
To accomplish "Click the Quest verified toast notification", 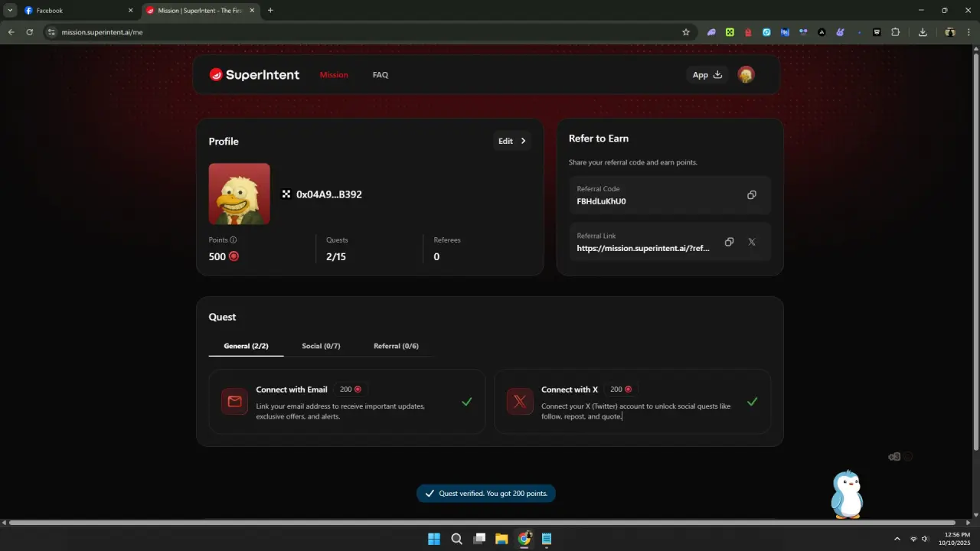I will [x=486, y=494].
